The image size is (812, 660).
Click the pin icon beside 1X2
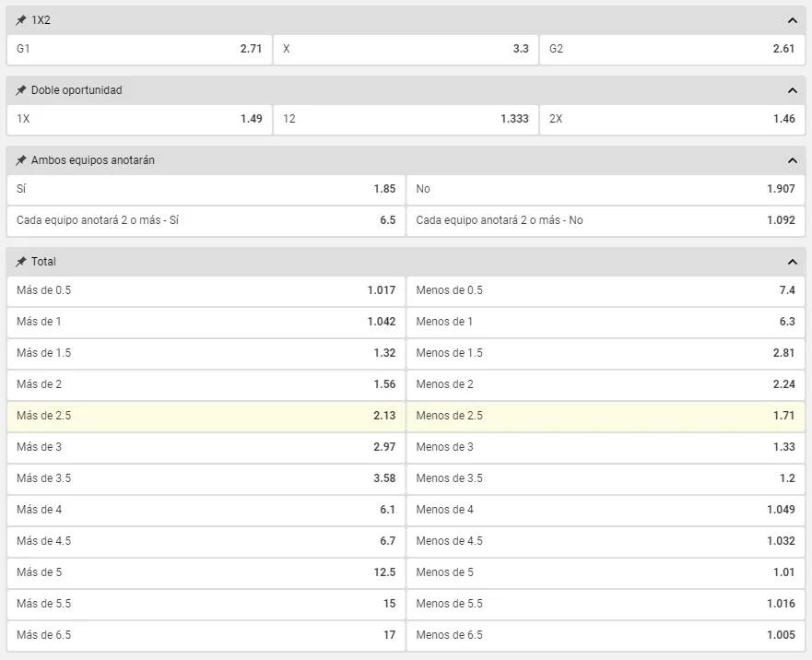click(21, 20)
